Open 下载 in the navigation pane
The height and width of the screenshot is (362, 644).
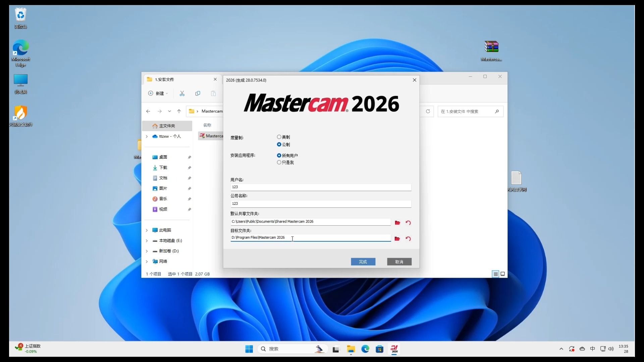pyautogui.click(x=163, y=168)
